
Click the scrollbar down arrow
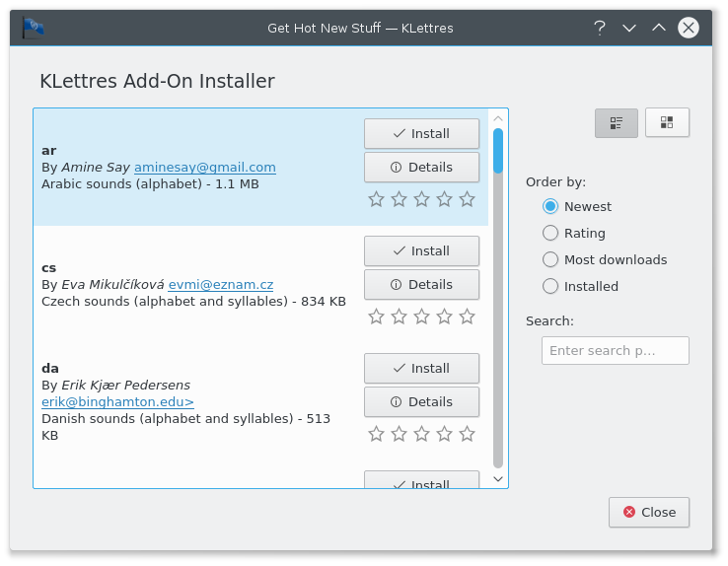(x=498, y=478)
